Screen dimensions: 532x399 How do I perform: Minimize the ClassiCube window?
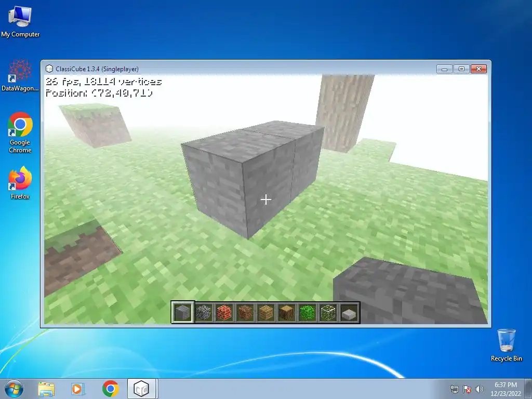click(445, 69)
